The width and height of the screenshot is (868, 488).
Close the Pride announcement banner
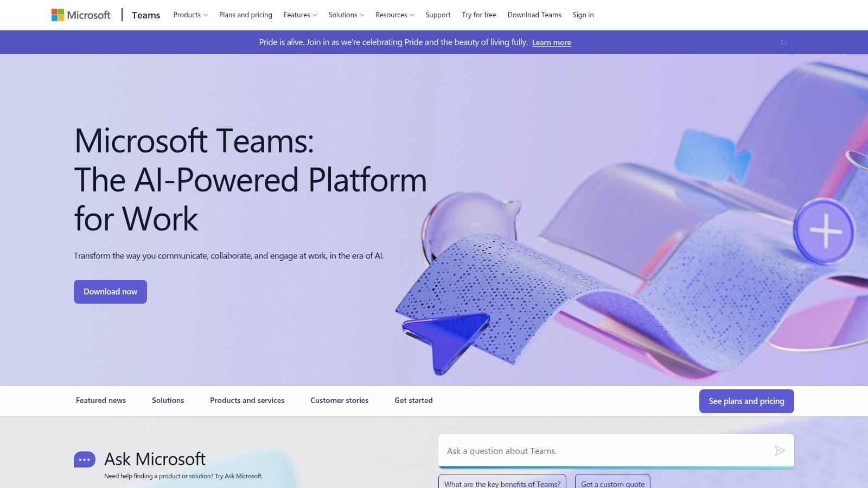click(783, 42)
